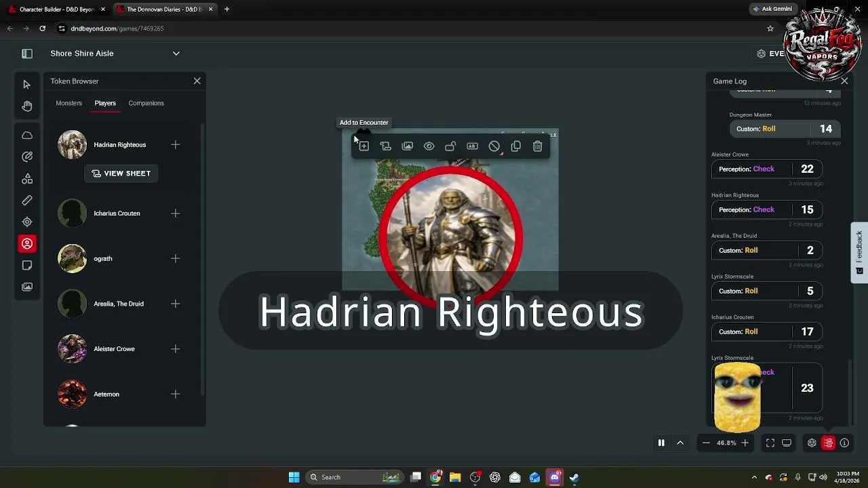Toggle token lock icon
868x488 pixels.
451,146
